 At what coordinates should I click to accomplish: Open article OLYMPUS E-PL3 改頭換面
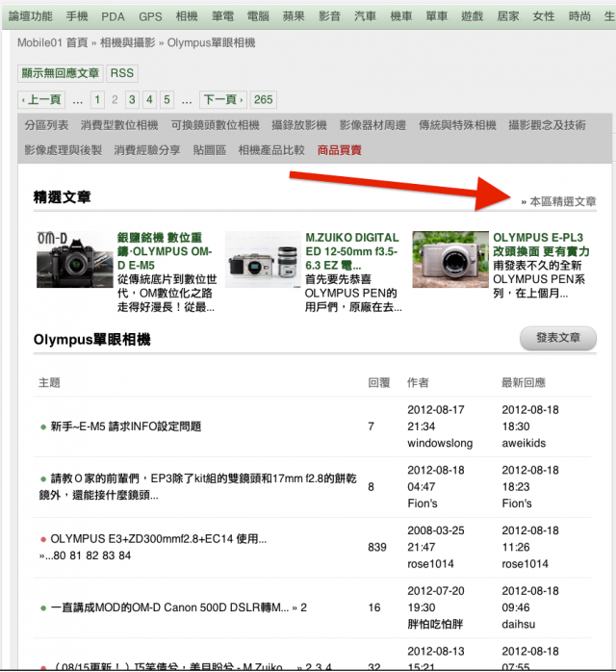click(542, 245)
